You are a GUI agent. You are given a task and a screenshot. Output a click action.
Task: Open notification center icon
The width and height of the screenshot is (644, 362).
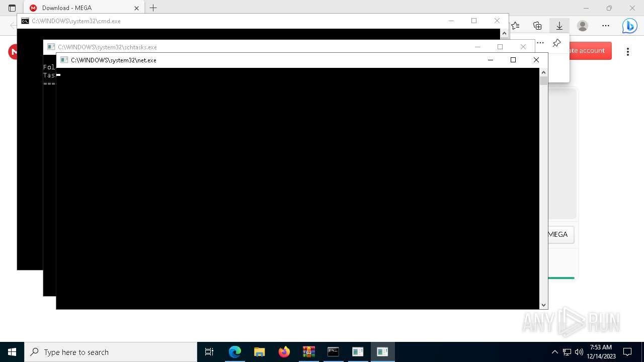pos(627,352)
